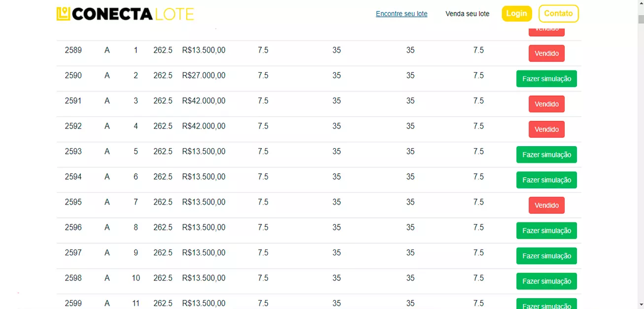
Task: Click the R$27.000,00 price cell
Action: 203,75
